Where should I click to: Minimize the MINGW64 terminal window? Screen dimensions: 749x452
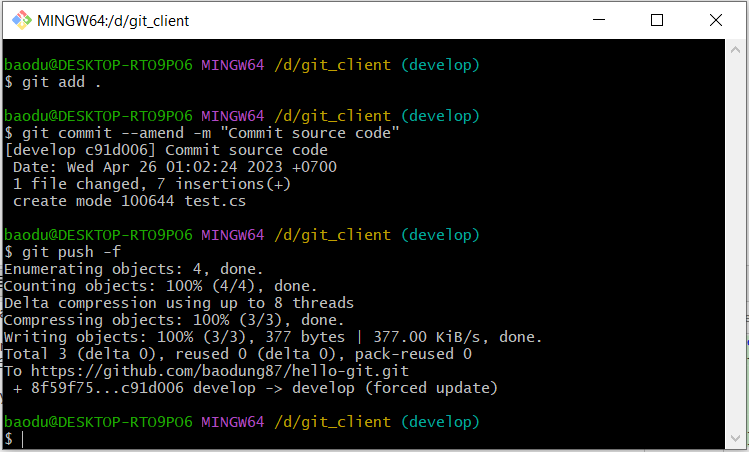tap(599, 20)
